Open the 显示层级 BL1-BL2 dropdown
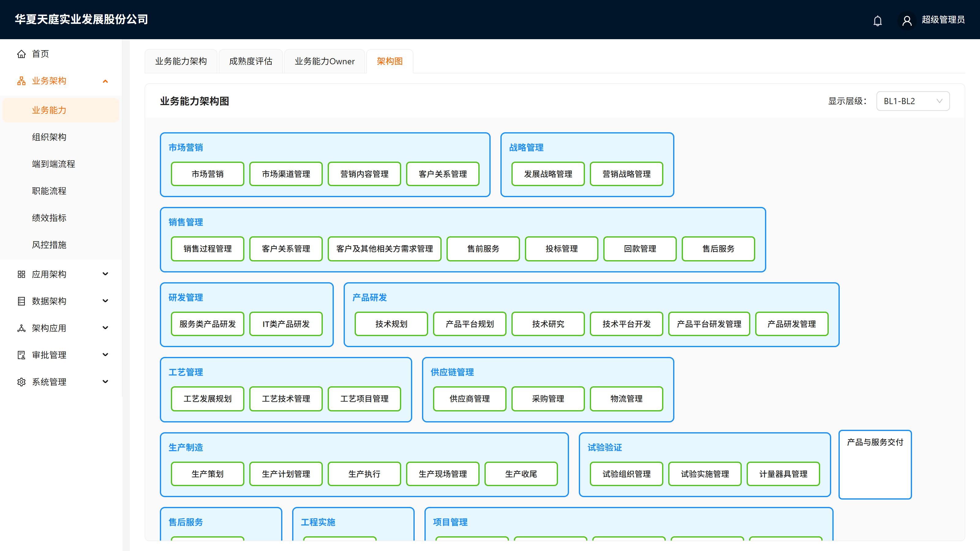 pyautogui.click(x=913, y=101)
